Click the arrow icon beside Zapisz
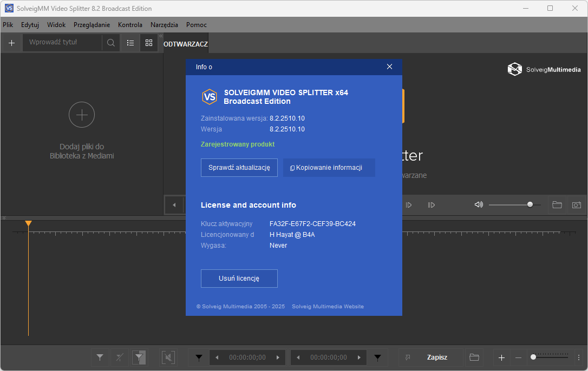Screen dimensions: 588x371 click(x=408, y=357)
